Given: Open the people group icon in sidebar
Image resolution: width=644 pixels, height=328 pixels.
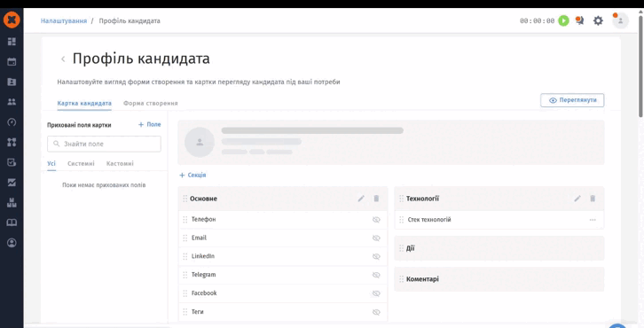Looking at the screenshot, I should tap(12, 102).
